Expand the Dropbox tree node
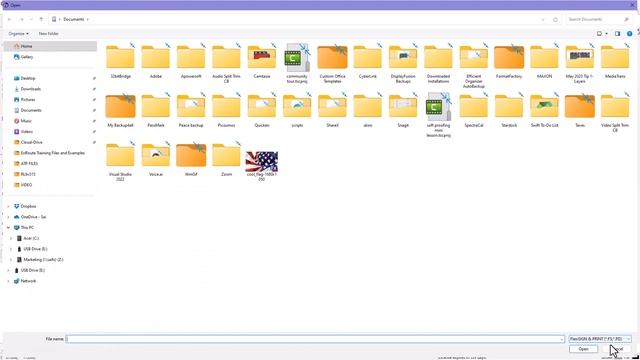This screenshot has width=640, height=360. [8, 206]
